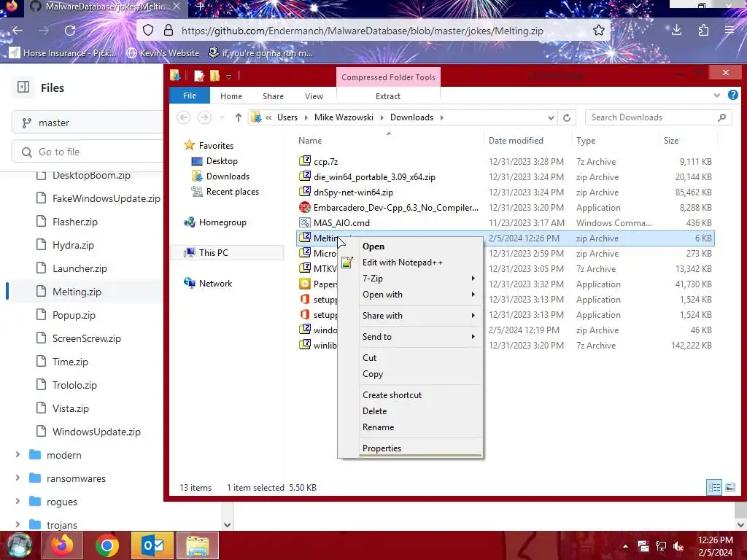Sort by Date modified column header
Screen dimensions: 747x560
coord(516,141)
